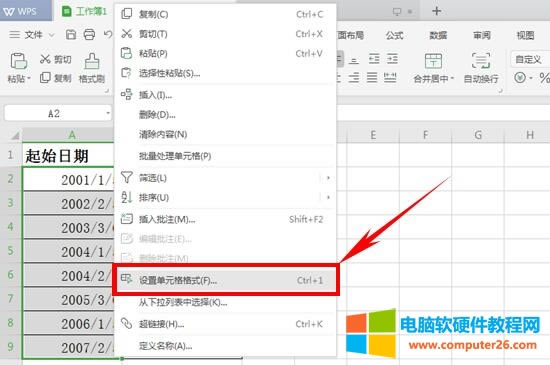Choose Insert Comment (插入批注) entry
Viewport: 550px width, 365px height.
224,219
